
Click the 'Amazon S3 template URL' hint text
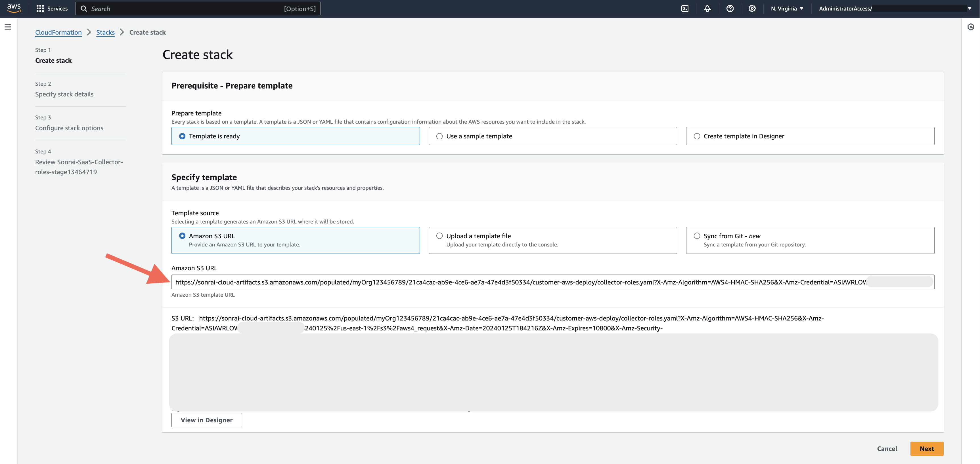pos(203,294)
